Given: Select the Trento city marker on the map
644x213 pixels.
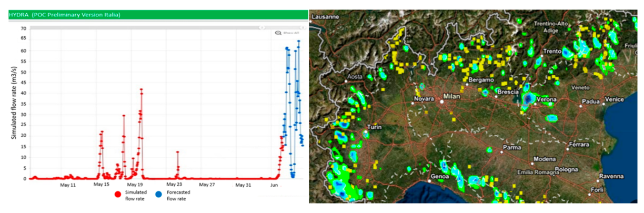Looking at the screenshot, I should [542, 57].
